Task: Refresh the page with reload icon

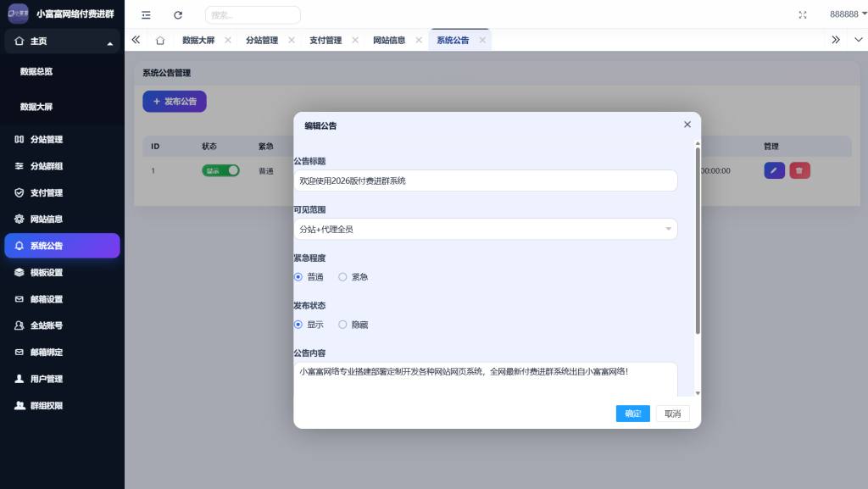Action: point(178,15)
